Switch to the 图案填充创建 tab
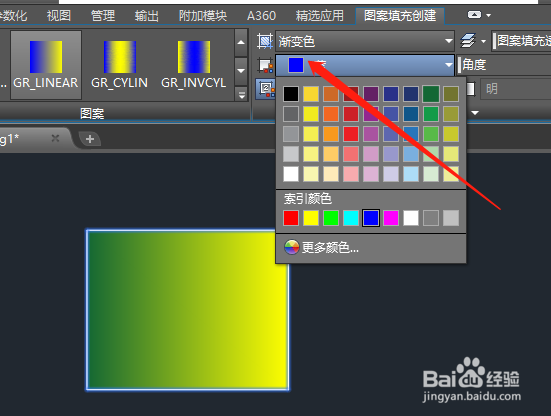Screen dimensions: 551x416 (400, 15)
